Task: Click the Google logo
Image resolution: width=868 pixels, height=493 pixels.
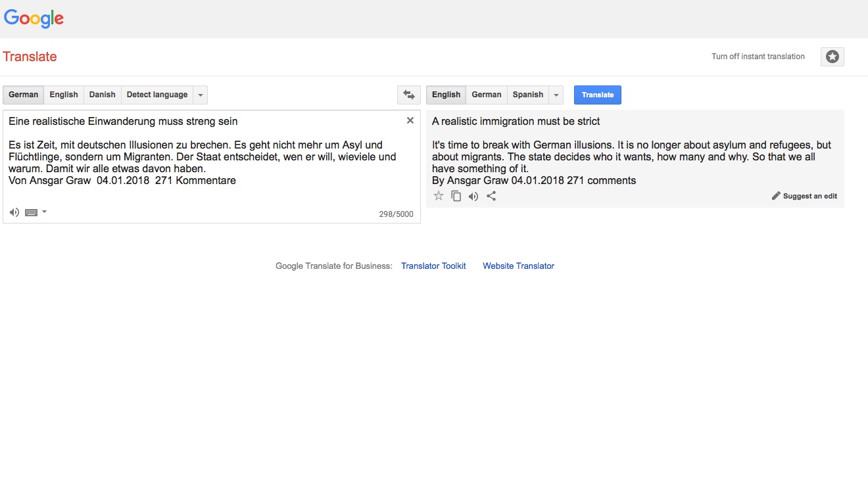Action: pyautogui.click(x=34, y=18)
